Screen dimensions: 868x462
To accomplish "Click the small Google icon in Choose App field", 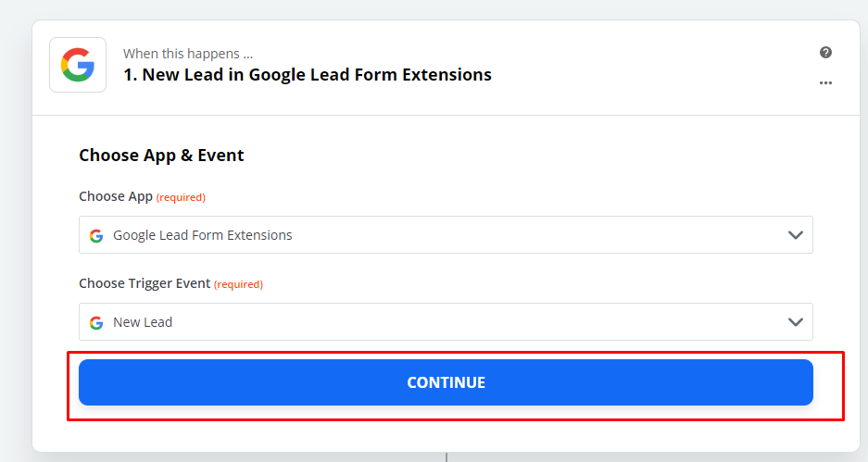I will click(96, 236).
